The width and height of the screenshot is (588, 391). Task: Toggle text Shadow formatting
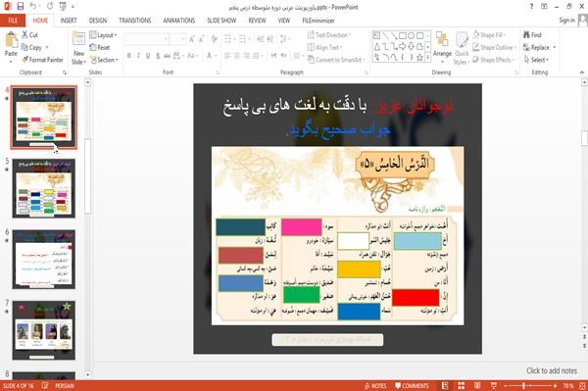pos(158,56)
